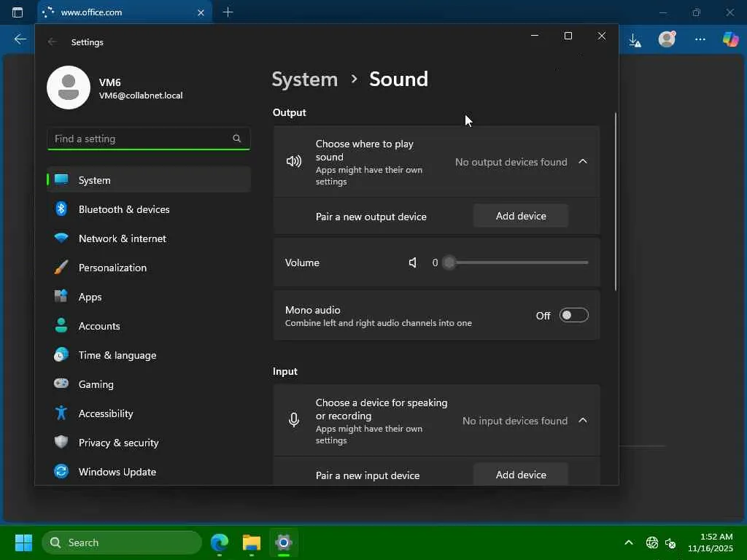Click the Volume slider track
This screenshot has height=560, width=747.
[518, 262]
